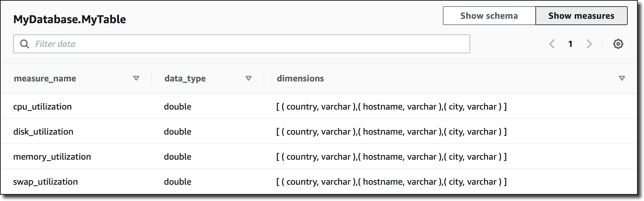
Task: Go to previous page arrow
Action: 552,44
